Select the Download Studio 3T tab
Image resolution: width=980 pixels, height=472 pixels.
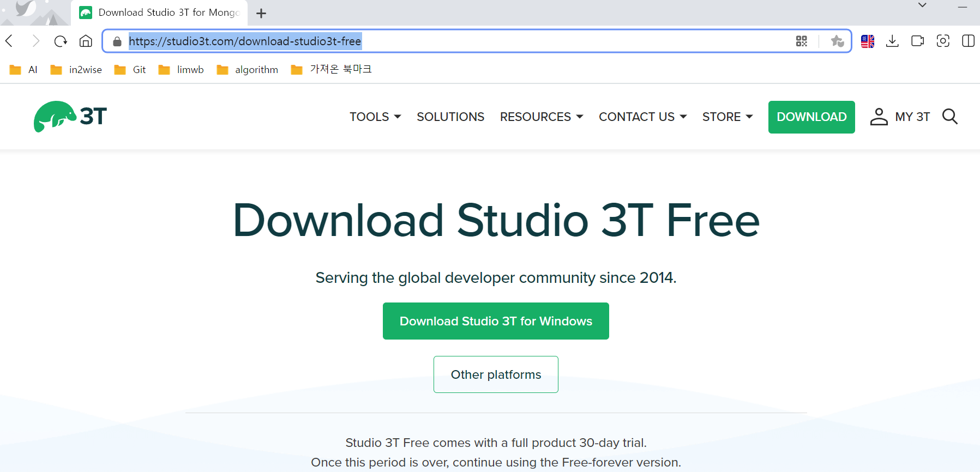click(159, 13)
